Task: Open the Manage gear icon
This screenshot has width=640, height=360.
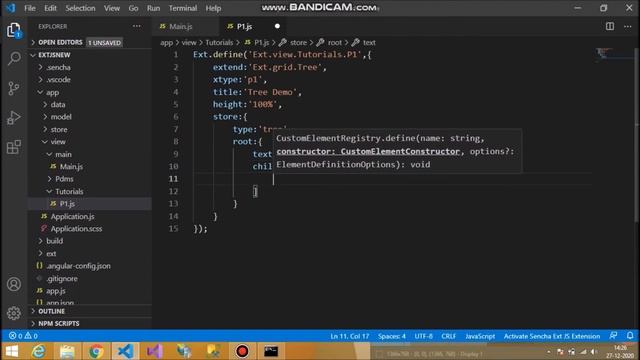Action: tap(14, 313)
